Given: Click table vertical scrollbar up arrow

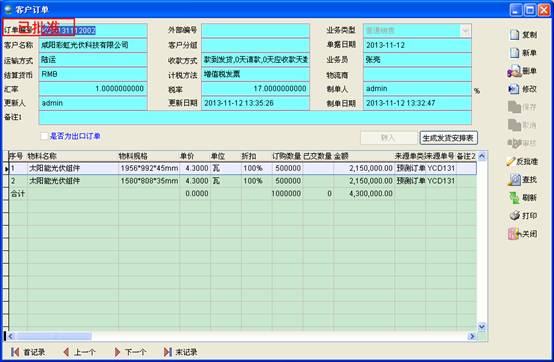Looking at the screenshot, I should click(482, 156).
